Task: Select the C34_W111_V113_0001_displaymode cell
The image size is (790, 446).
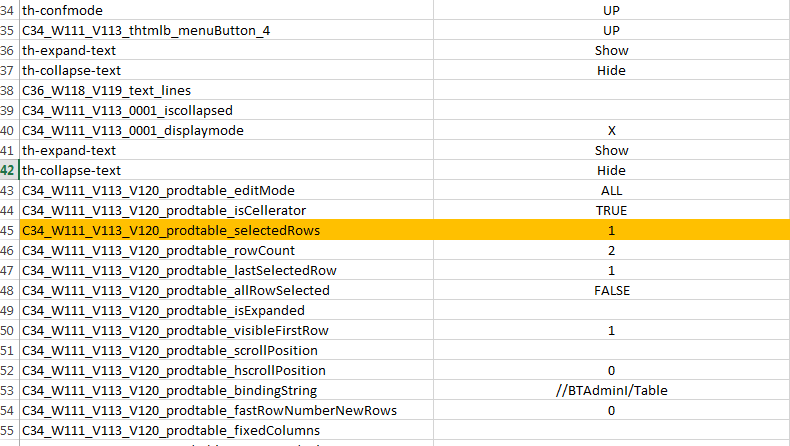Action: (226, 130)
